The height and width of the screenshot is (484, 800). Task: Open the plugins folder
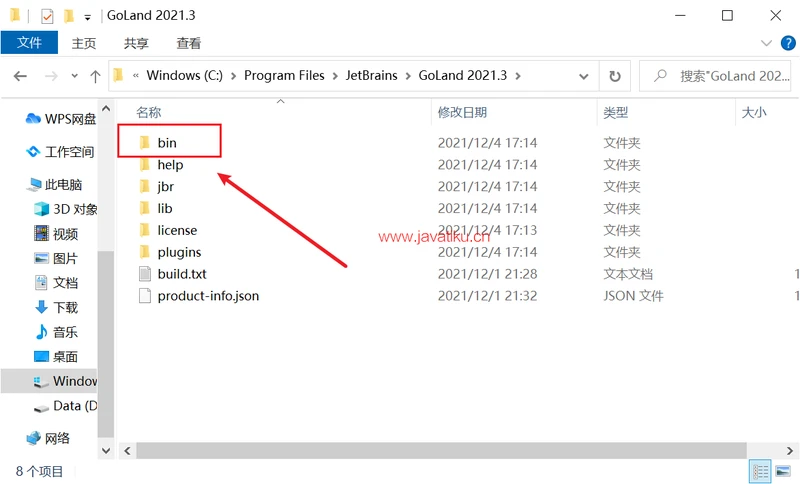pos(178,252)
